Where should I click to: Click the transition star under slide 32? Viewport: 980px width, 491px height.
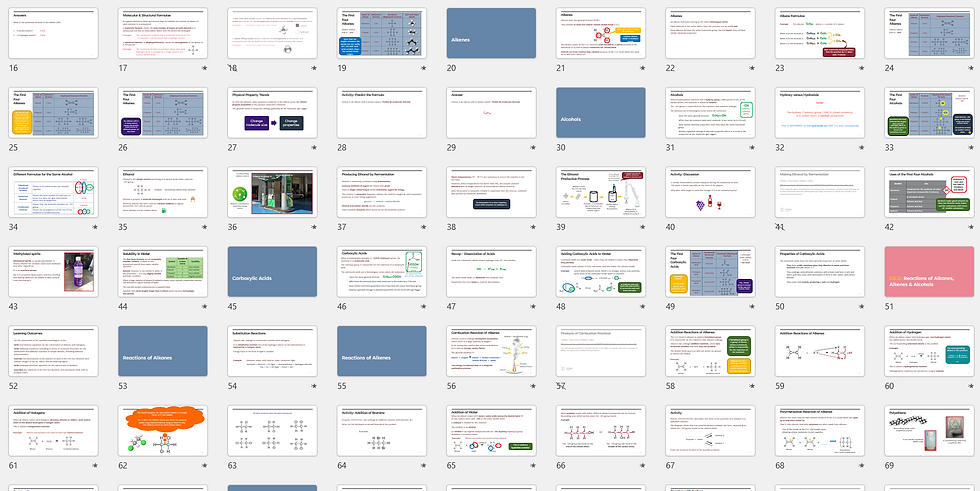(861, 148)
